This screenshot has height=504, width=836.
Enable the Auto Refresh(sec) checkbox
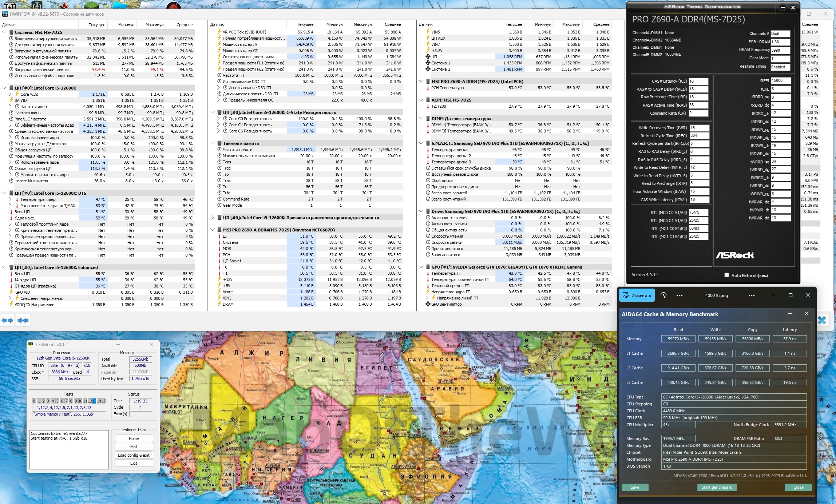(726, 275)
